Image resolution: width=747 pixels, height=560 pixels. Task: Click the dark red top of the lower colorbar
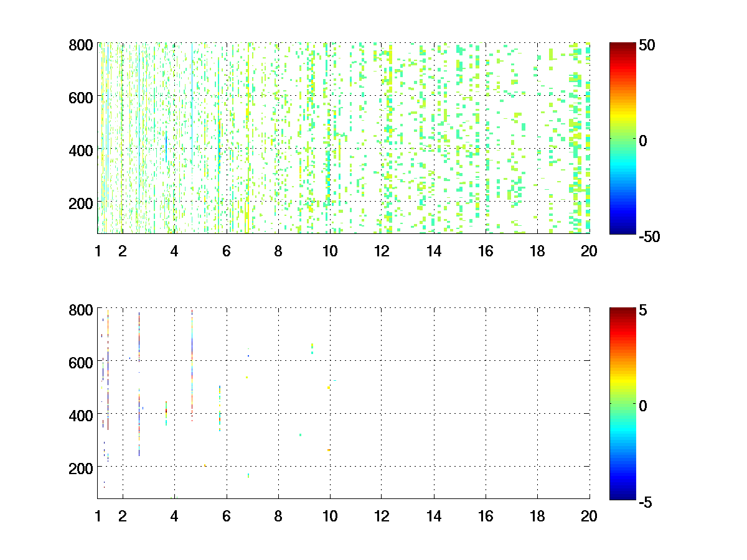[622, 310]
